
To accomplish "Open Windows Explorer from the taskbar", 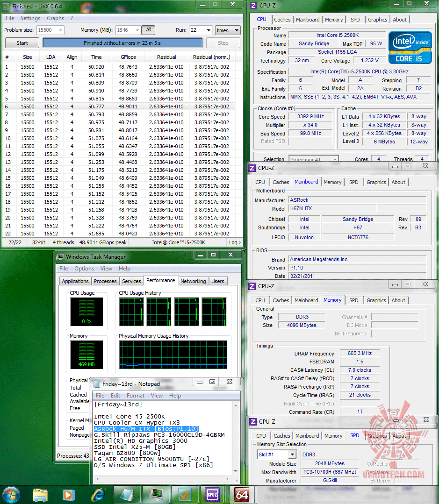I will tap(40, 495).
